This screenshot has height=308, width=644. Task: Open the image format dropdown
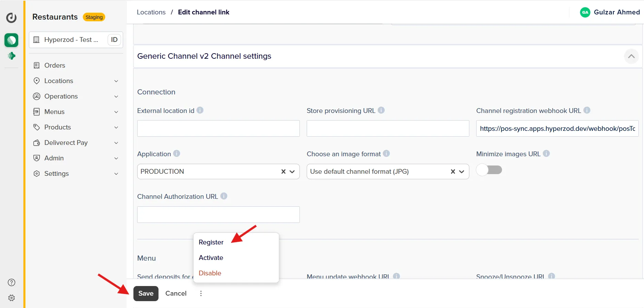[x=388, y=171]
